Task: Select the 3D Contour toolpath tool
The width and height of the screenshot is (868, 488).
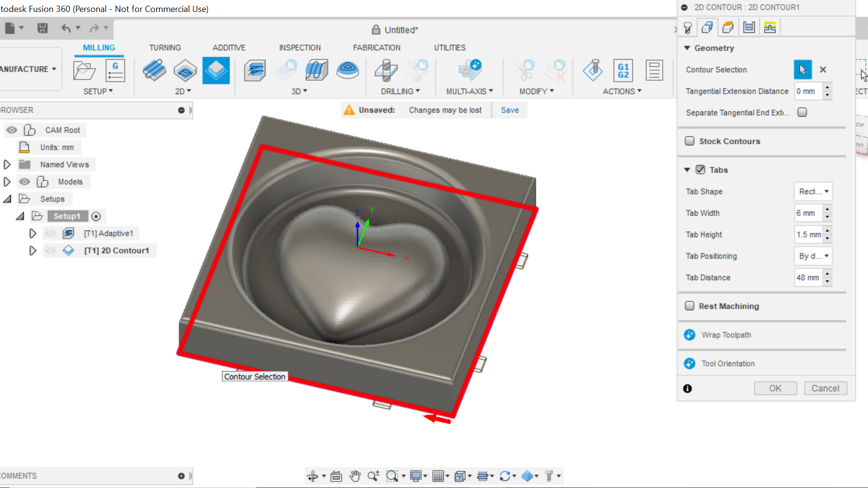Action: [348, 71]
